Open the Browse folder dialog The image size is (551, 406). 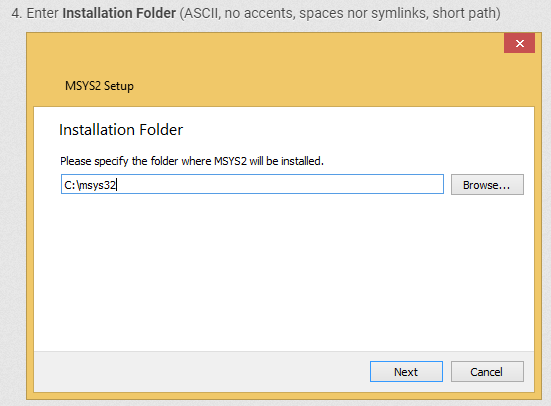pos(487,185)
